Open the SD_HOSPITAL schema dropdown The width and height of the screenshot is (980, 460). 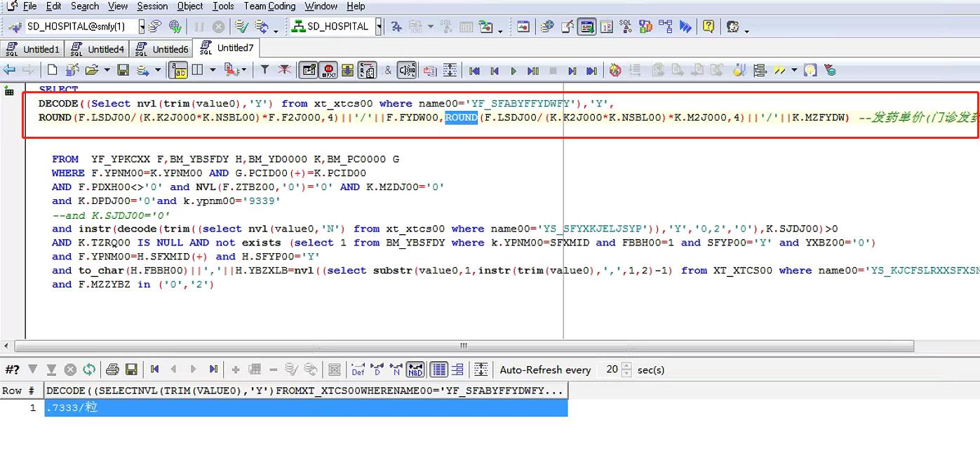point(379,27)
